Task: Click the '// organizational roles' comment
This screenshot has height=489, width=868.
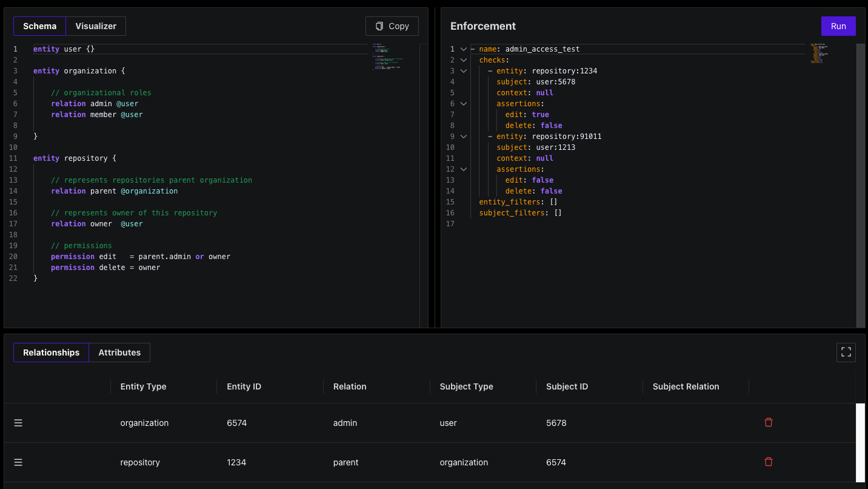Action: point(101,93)
